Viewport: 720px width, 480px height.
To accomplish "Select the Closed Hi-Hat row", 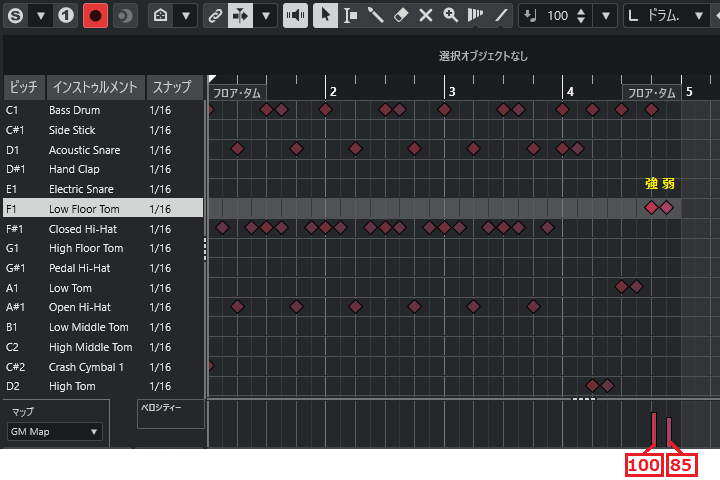I will 103,229.
